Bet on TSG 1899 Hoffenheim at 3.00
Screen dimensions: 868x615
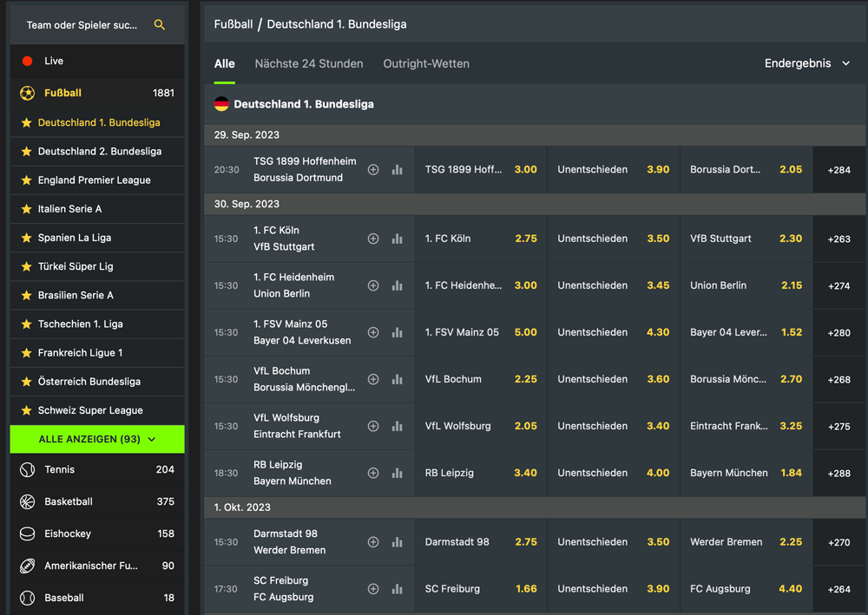coord(481,170)
